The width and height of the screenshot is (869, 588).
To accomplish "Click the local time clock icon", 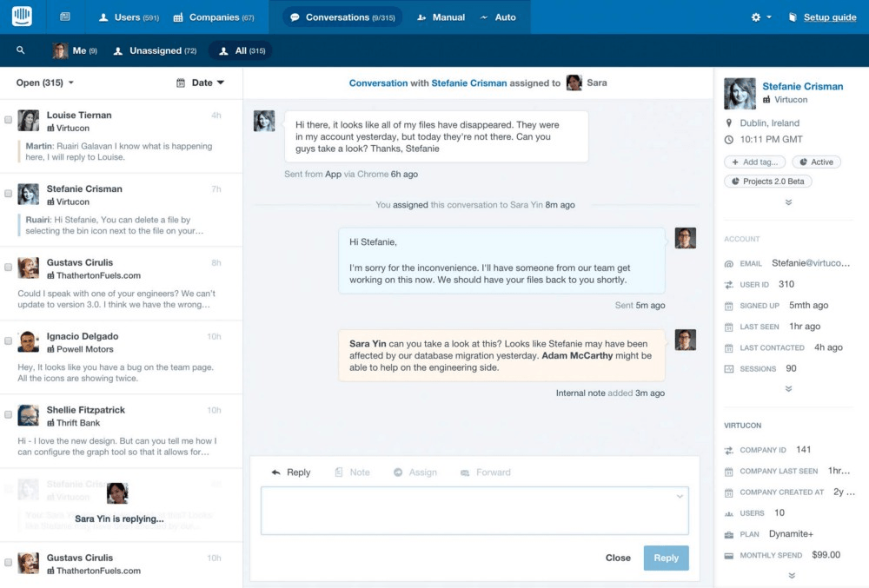I will click(x=729, y=140).
